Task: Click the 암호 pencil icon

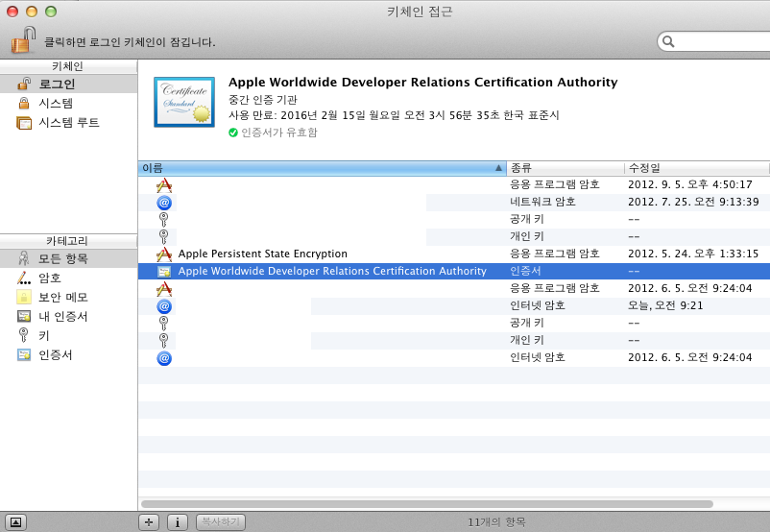Action: click(24, 278)
